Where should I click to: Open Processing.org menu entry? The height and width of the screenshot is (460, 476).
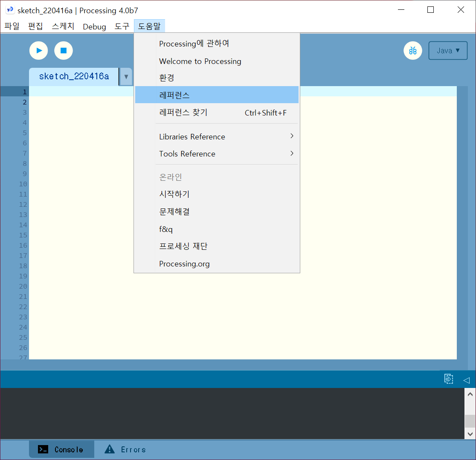pyautogui.click(x=217, y=264)
